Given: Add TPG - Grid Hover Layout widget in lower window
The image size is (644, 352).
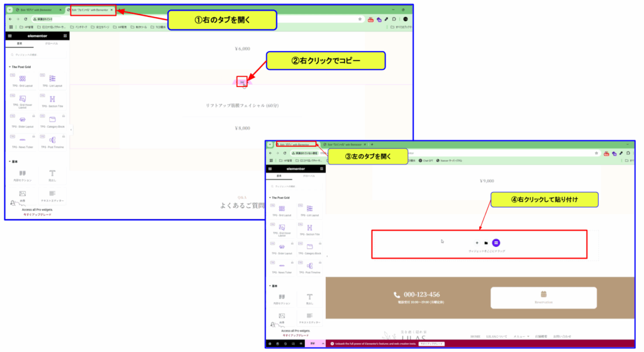Looking at the screenshot, I should click(282, 229).
